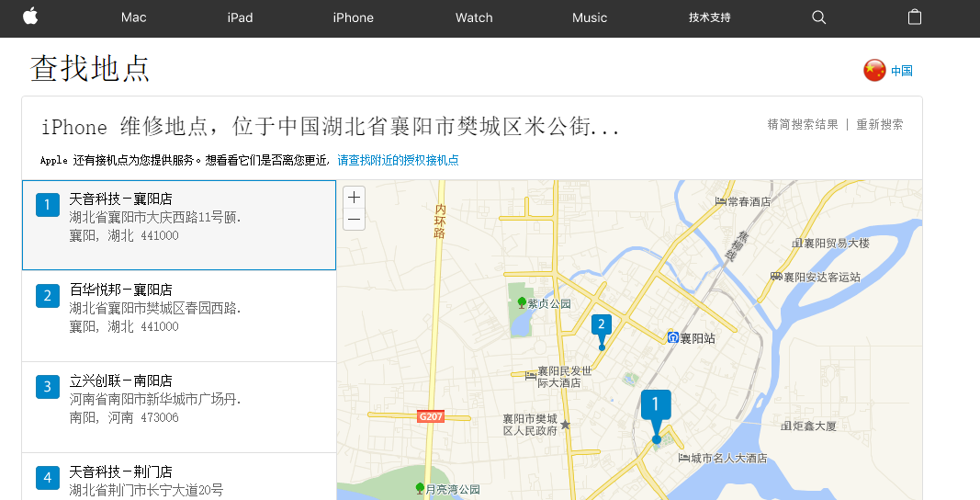Select the 天音科技－襄阳店 result
The image size is (980, 500).
tap(179, 225)
